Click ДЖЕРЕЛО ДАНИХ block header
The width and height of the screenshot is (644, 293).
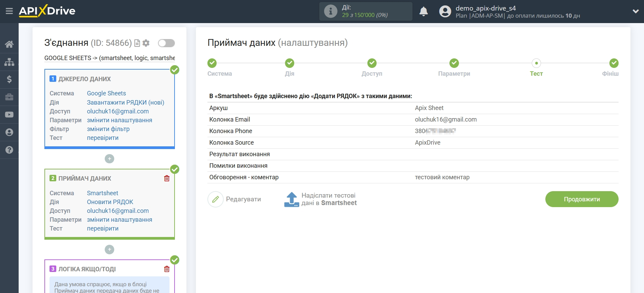tap(84, 79)
